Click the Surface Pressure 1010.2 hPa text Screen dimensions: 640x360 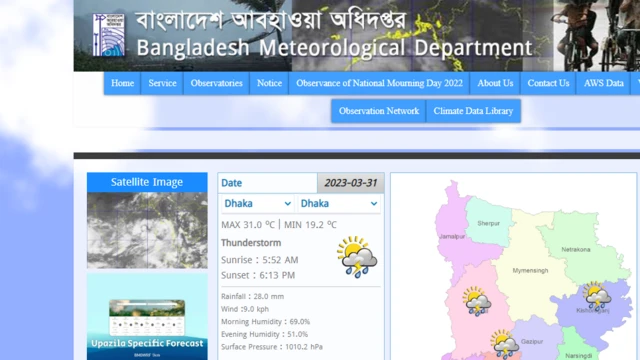[x=272, y=347]
